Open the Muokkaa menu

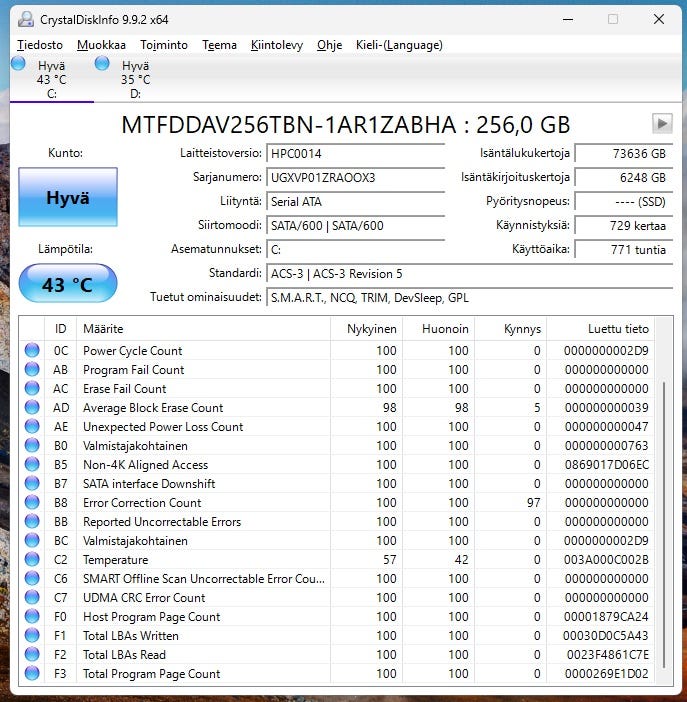point(101,45)
